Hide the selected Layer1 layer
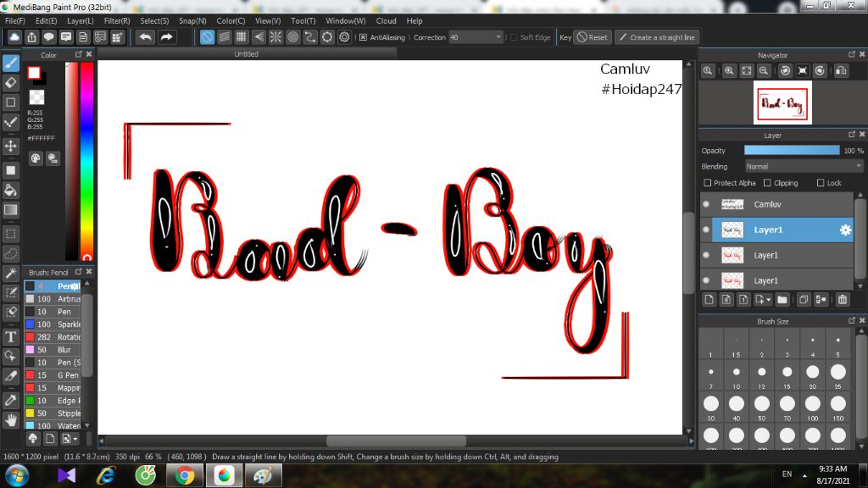 point(706,230)
